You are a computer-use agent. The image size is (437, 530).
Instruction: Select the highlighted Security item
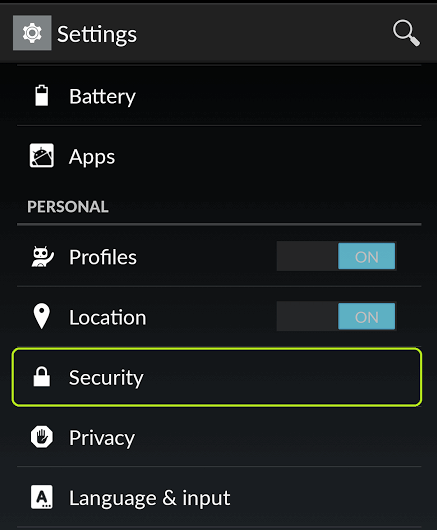[x=217, y=377]
